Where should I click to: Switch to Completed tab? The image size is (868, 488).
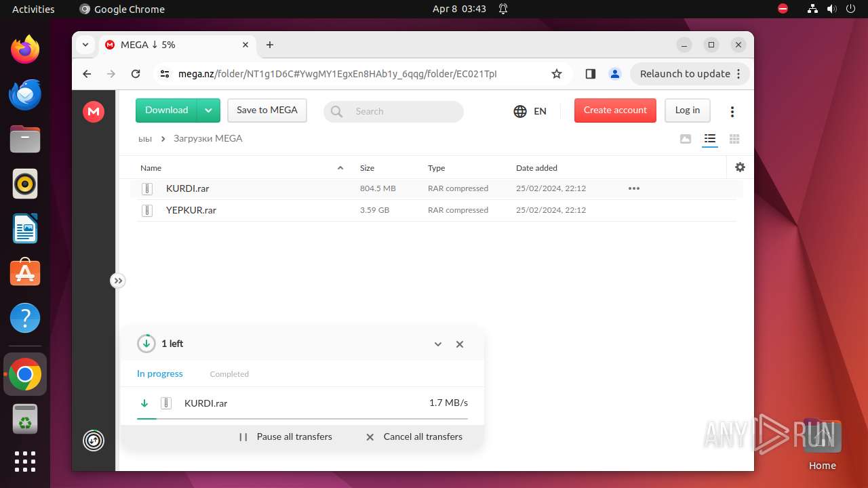tap(229, 374)
